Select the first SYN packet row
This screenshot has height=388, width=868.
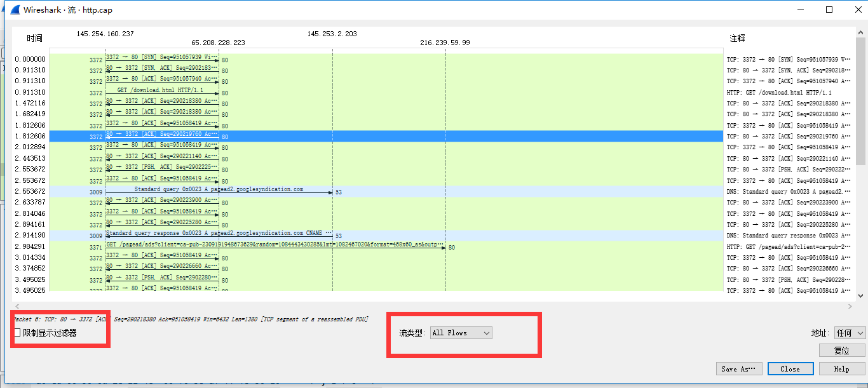(162, 58)
